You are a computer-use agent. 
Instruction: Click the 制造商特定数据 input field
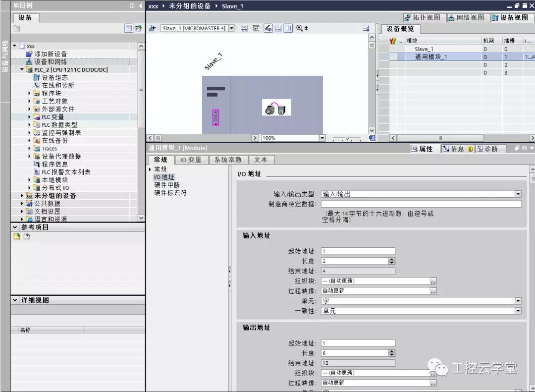click(421, 204)
